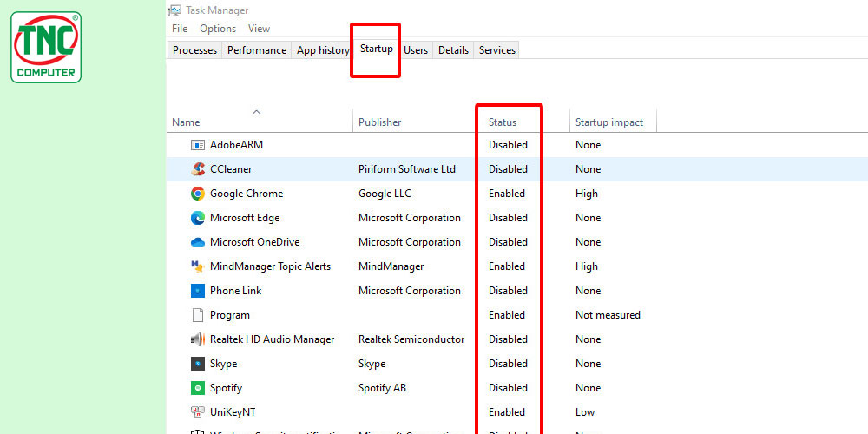This screenshot has width=868, height=434.
Task: Sort by the Name column header
Action: pyautogui.click(x=186, y=122)
